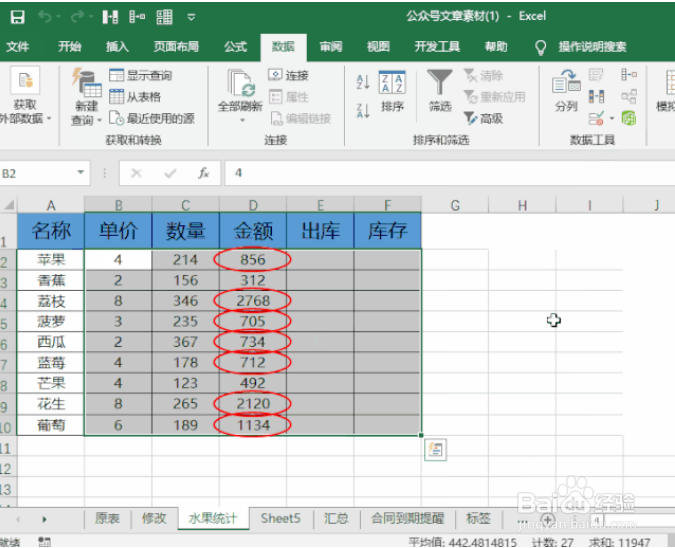Screen dimensions: 675x548
Task: Click 清除 filter button
Action: point(483,76)
